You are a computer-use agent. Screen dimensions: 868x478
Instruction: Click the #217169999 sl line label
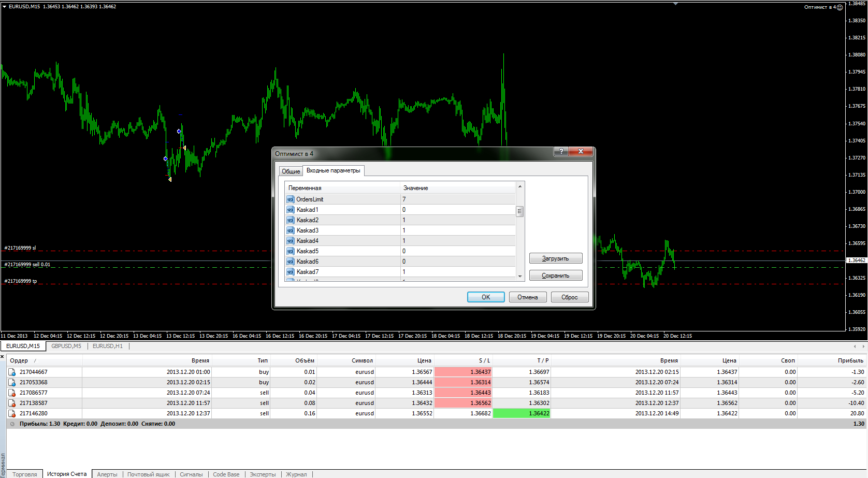tap(20, 248)
